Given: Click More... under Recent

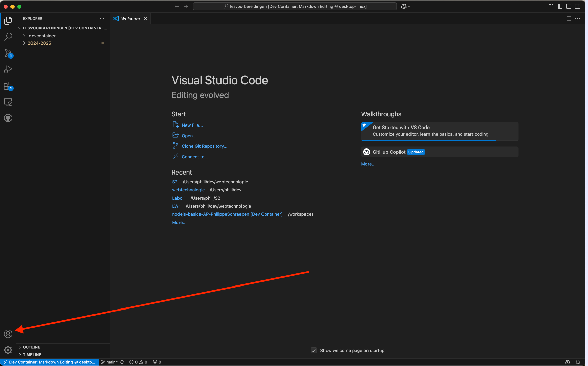Looking at the screenshot, I should 179,223.
